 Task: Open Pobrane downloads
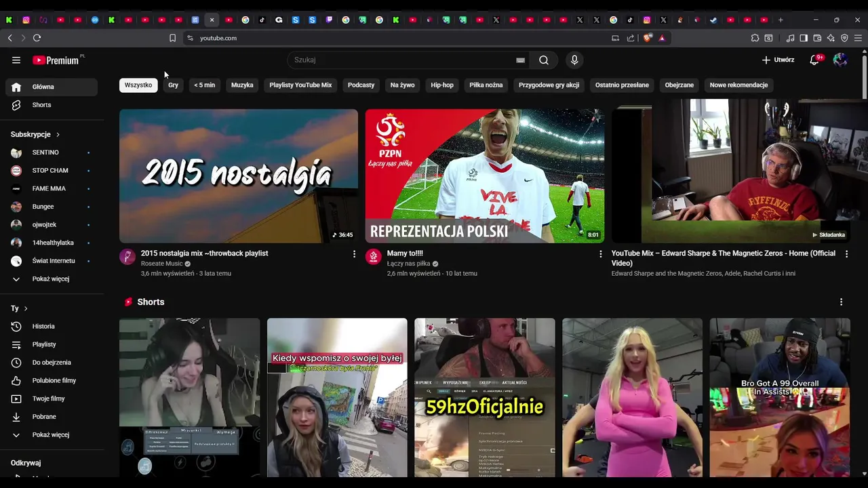pyautogui.click(x=52, y=417)
